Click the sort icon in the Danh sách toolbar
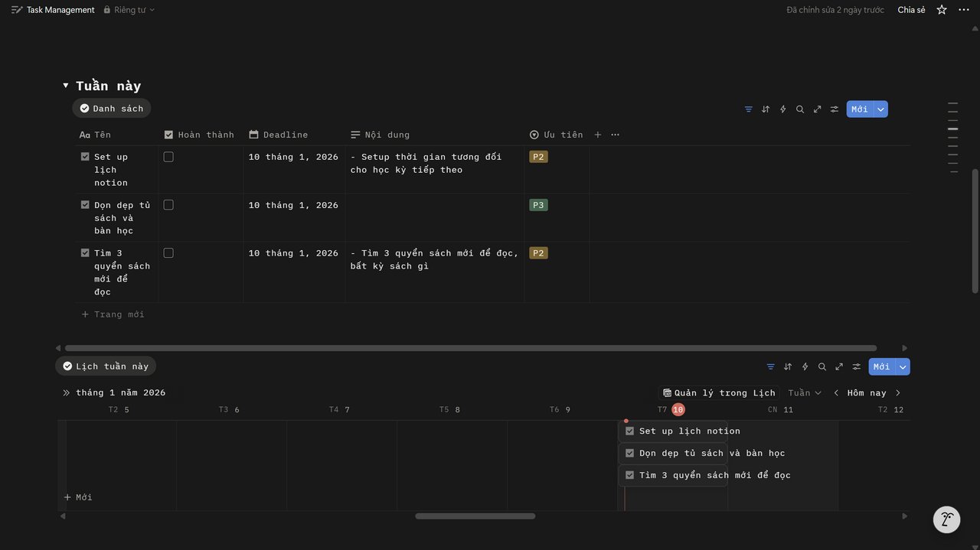 pos(766,109)
